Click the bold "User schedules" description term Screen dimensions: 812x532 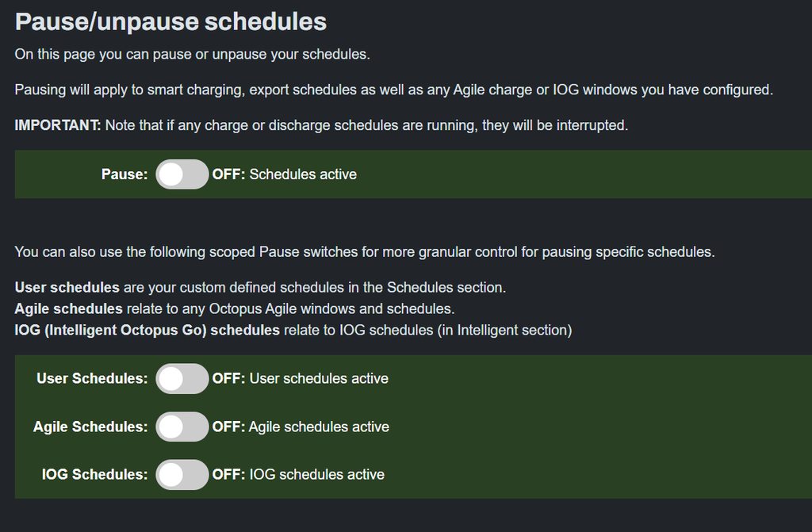click(67, 287)
